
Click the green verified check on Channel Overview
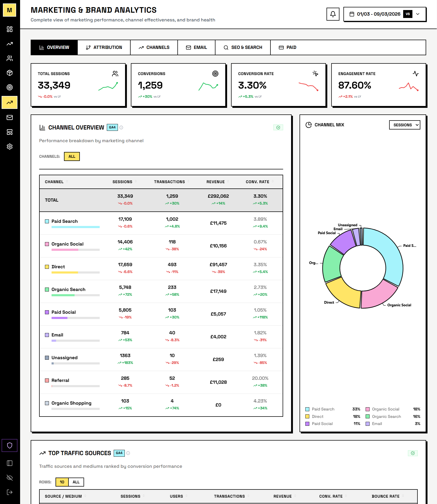(x=278, y=127)
